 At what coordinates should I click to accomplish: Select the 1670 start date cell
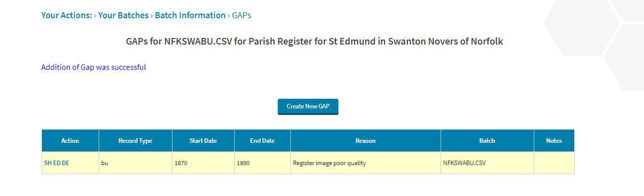point(203,163)
